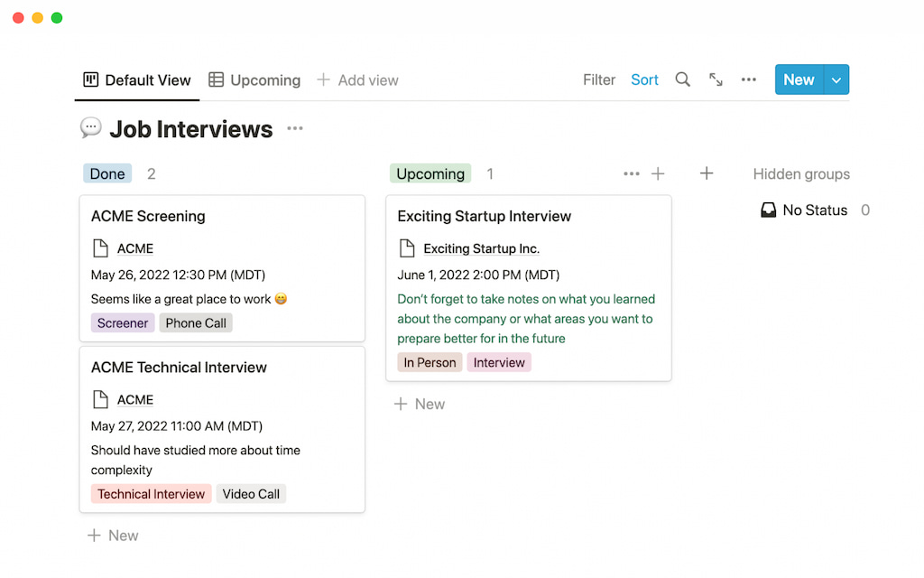Viewport: 924px width, 578px height.
Task: Click the page icon beside Exciting Startup Inc.
Action: (407, 248)
